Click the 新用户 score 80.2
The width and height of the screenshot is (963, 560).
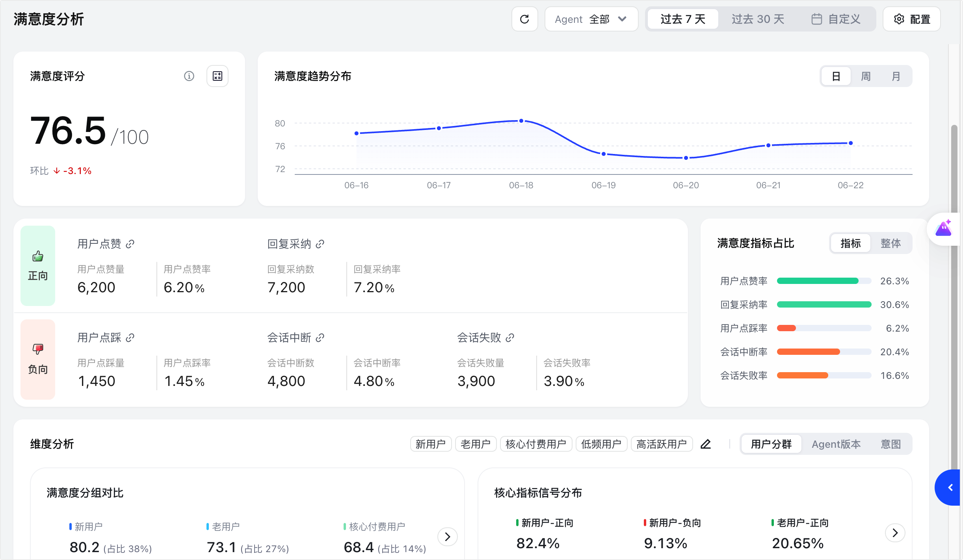point(84,547)
